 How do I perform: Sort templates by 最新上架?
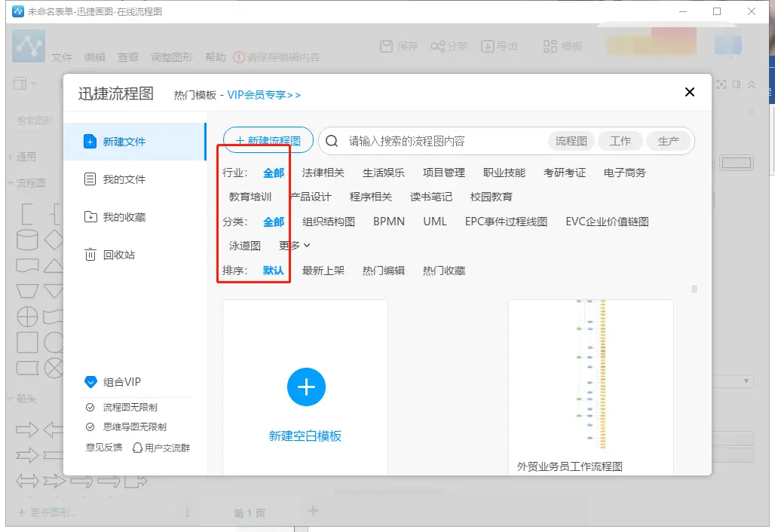(x=323, y=271)
